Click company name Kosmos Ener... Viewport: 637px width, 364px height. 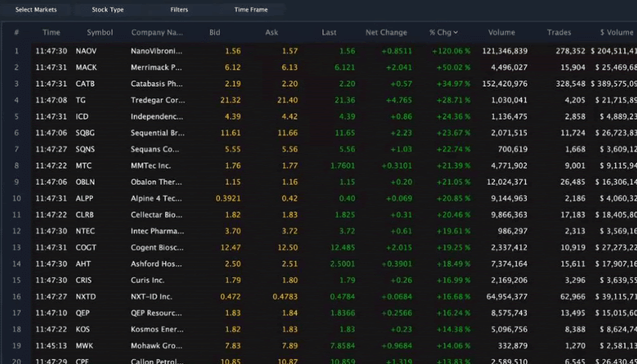click(157, 330)
